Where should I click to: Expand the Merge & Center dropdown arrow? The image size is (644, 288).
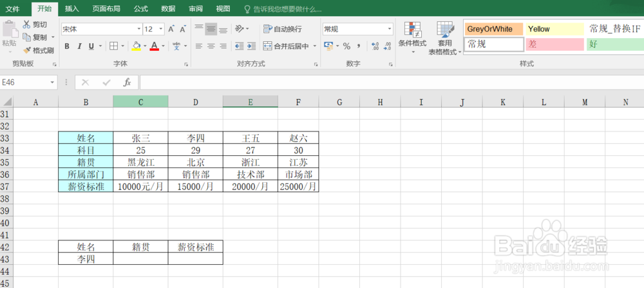[315, 46]
